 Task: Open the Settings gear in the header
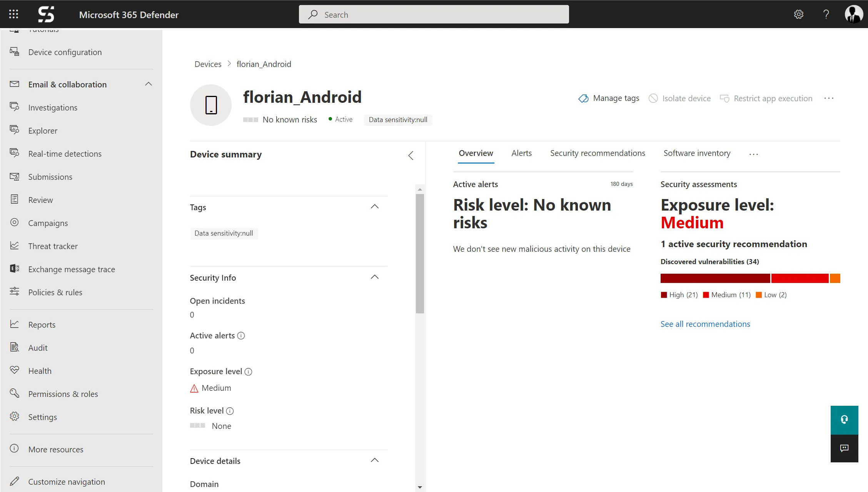(798, 14)
